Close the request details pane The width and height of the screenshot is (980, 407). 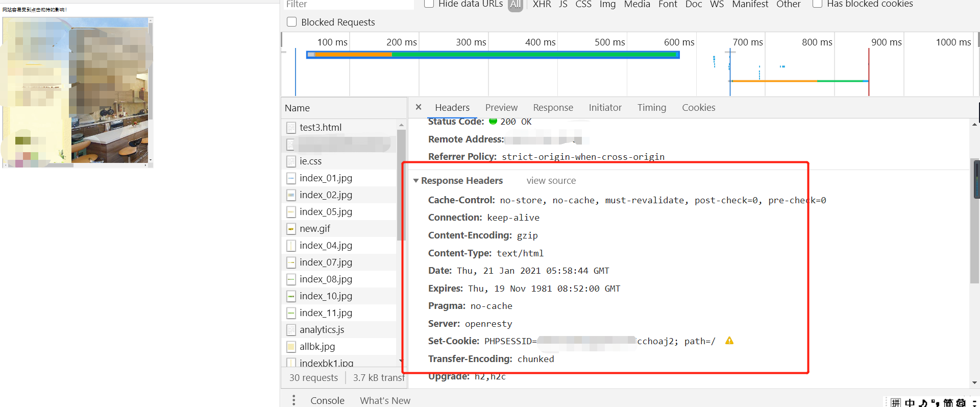[419, 107]
